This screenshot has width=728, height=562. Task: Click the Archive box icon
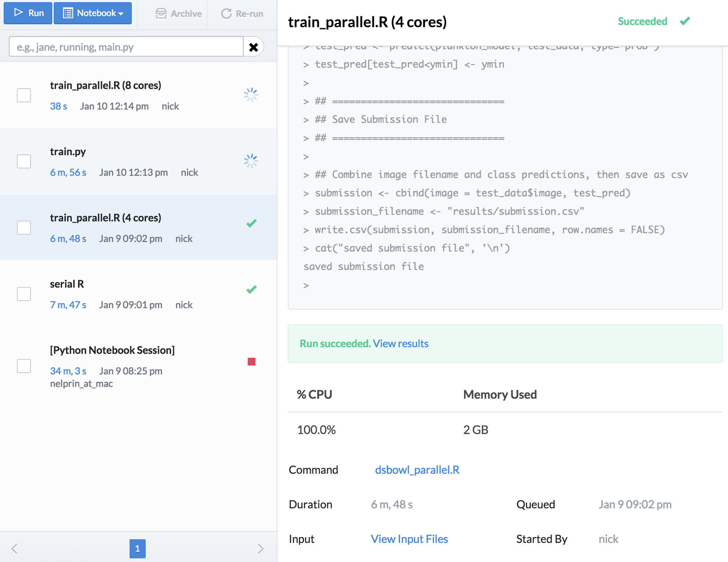click(x=161, y=14)
